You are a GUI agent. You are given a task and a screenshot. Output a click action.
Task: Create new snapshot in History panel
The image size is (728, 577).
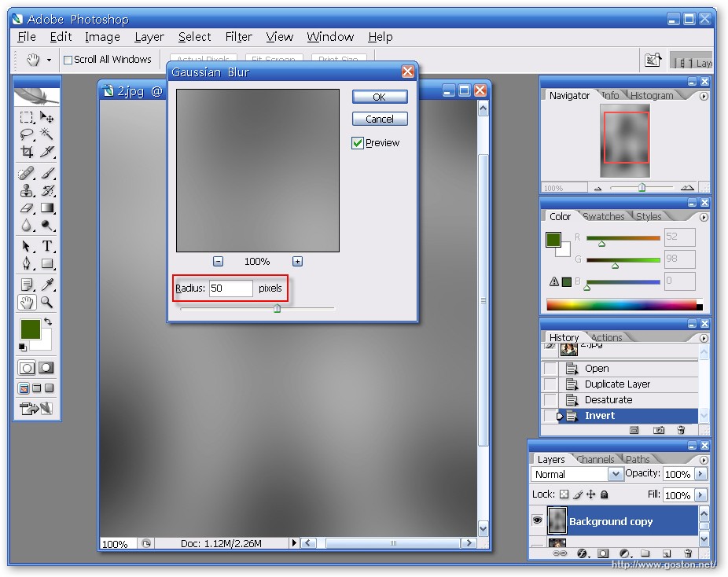click(658, 430)
